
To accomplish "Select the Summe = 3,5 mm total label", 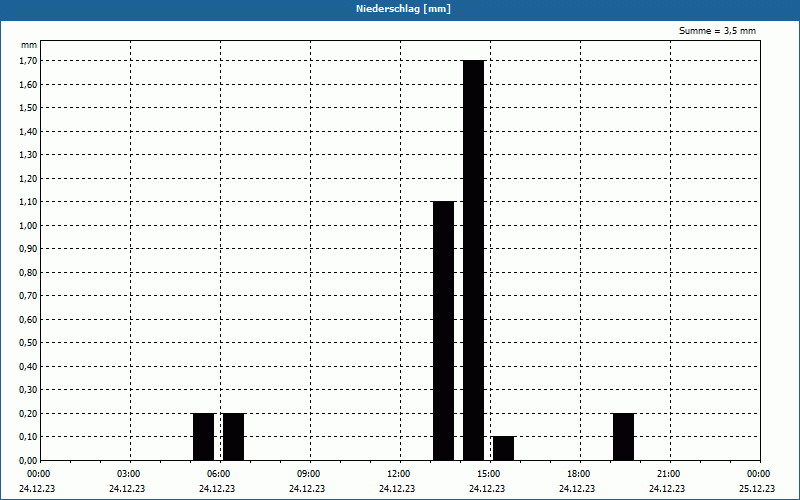I will click(x=717, y=31).
